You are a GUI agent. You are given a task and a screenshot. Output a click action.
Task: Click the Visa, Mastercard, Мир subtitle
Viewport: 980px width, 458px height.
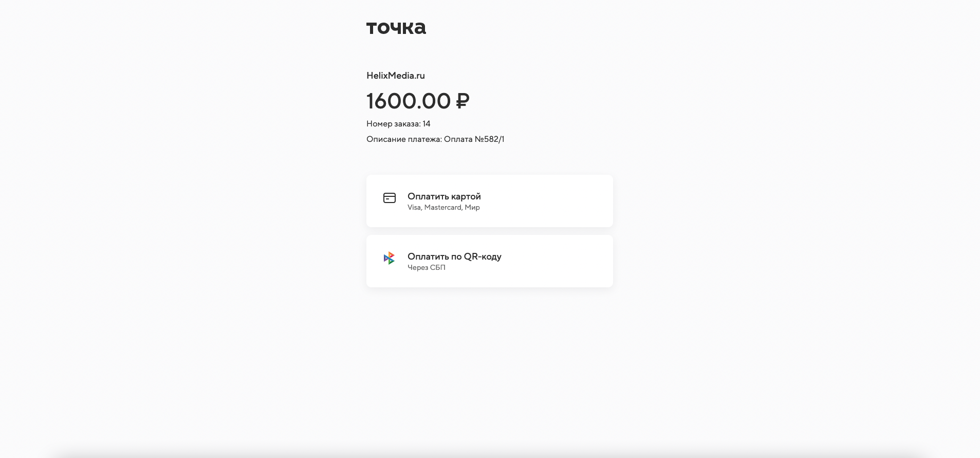click(443, 208)
